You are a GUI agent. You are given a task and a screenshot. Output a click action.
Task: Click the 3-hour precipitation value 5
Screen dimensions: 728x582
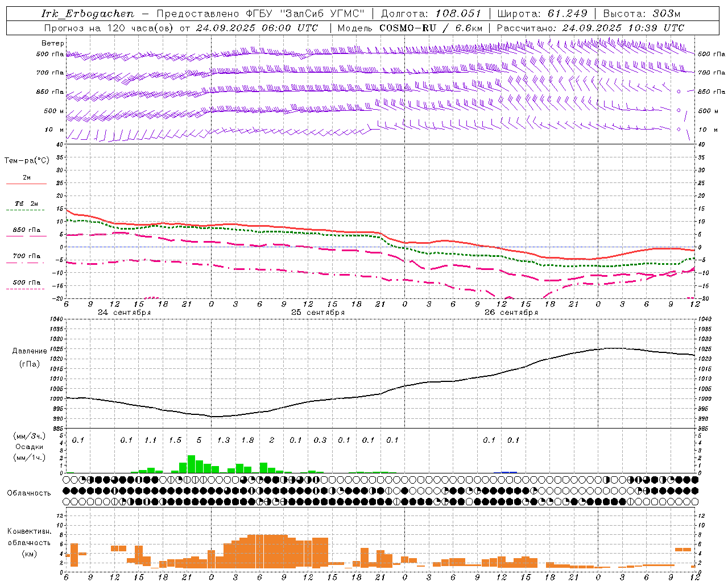pyautogui.click(x=198, y=440)
